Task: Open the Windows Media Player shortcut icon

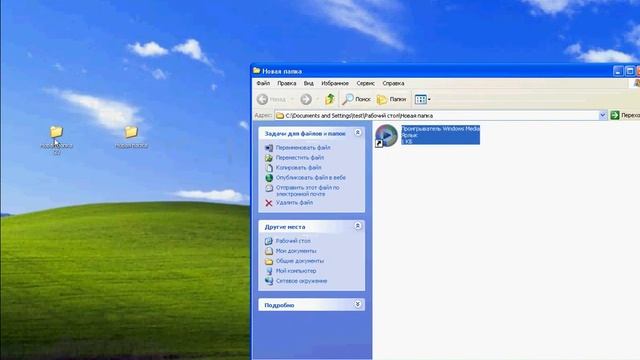Action: (386, 135)
